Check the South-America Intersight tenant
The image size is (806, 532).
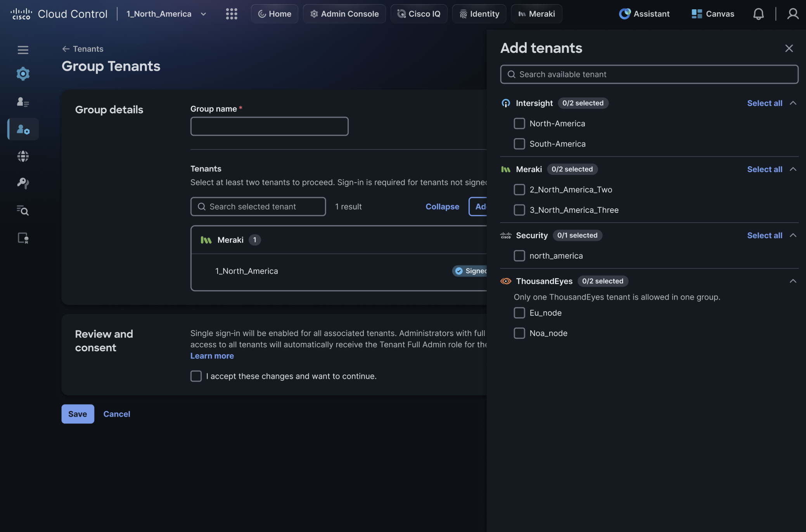coord(519,144)
